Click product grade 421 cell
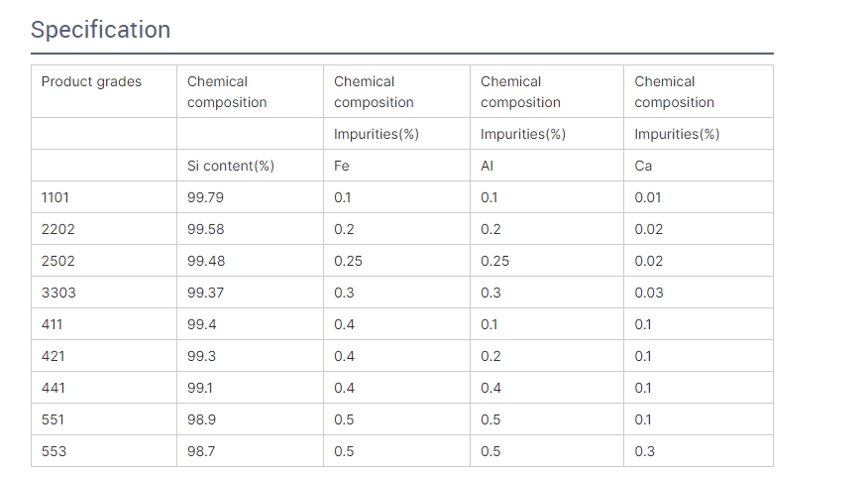Screen dimensions: 868x477 (53, 356)
